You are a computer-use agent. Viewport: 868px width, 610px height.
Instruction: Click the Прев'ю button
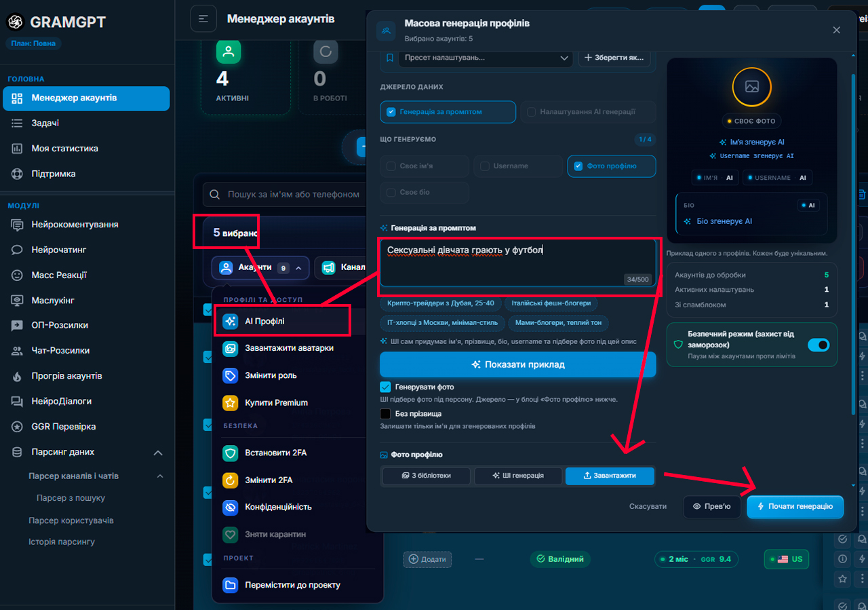(711, 507)
